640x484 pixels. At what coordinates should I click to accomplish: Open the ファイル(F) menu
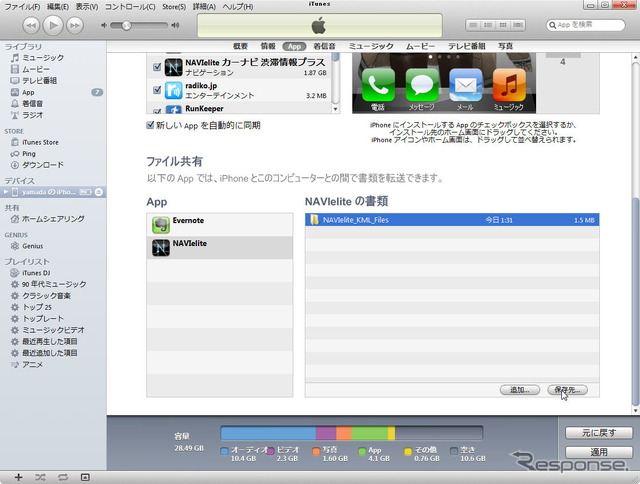click(22, 7)
